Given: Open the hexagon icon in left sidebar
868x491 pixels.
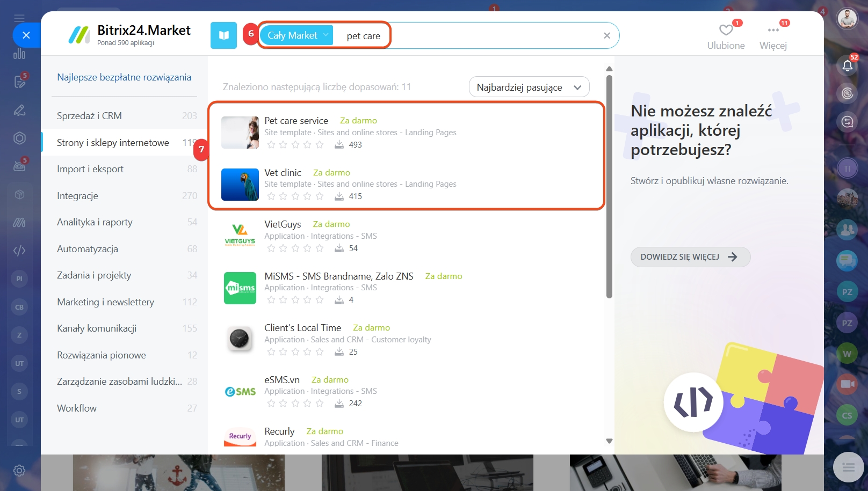Looking at the screenshot, I should coord(19,138).
